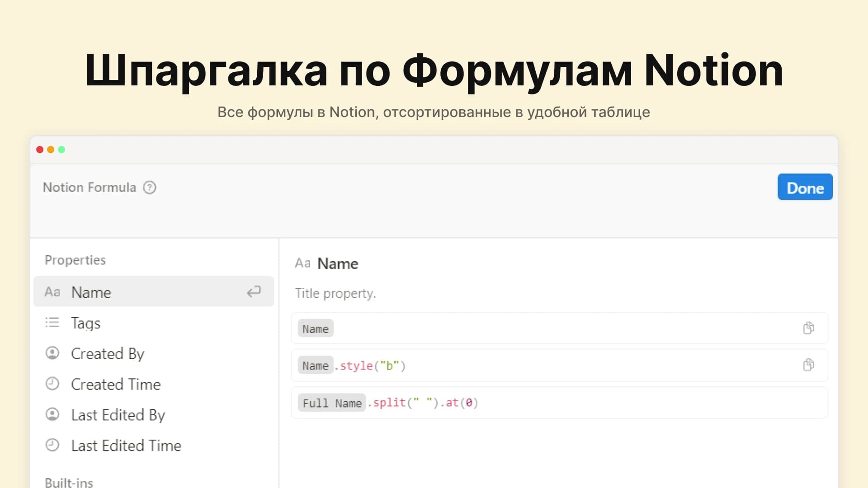868x488 pixels.
Task: Select the Created Time property
Action: (x=154, y=384)
